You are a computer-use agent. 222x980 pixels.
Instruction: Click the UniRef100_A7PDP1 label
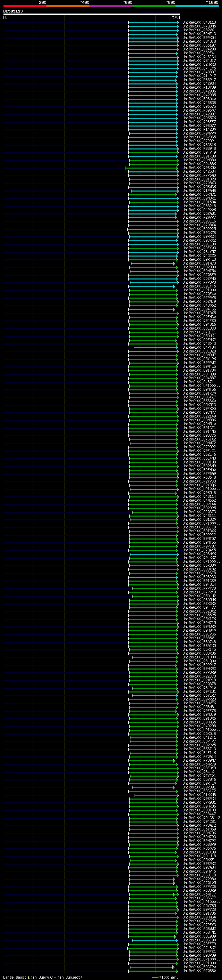pos(199,141)
